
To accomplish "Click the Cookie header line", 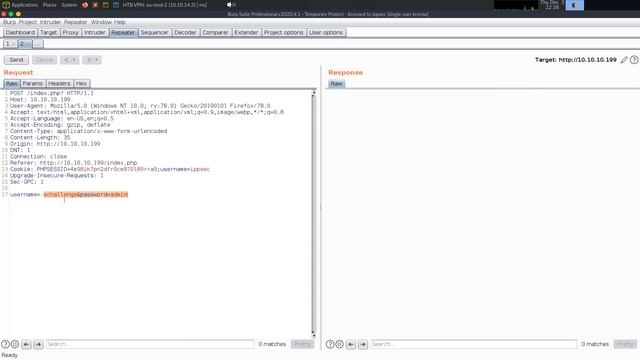I will point(110,169).
